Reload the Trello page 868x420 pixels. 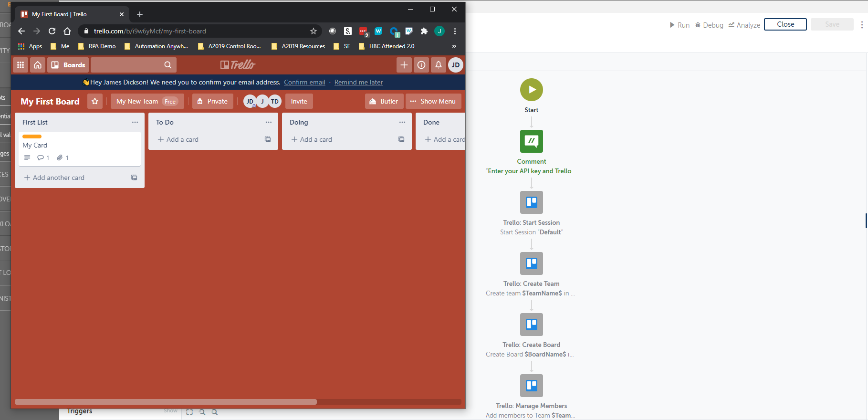click(52, 31)
